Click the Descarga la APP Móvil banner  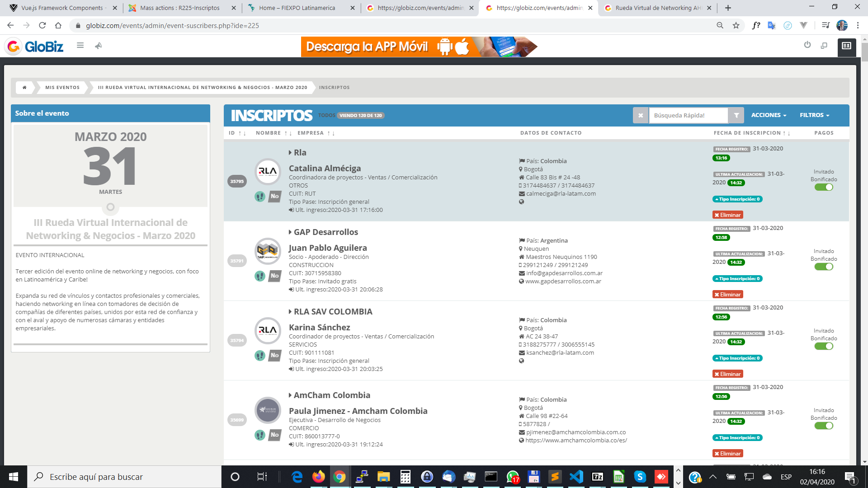click(419, 47)
